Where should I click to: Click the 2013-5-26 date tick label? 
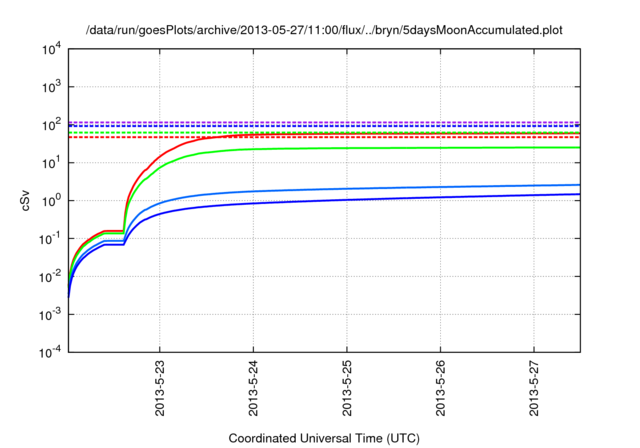pyautogui.click(x=440, y=388)
